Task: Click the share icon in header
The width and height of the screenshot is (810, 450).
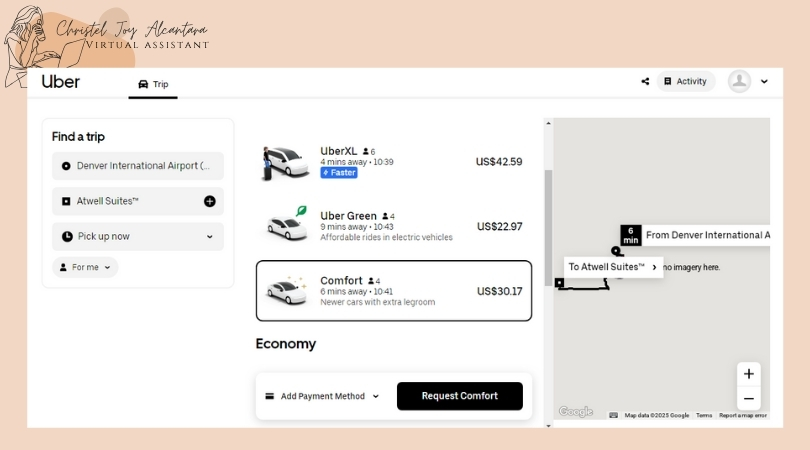Action: coord(645,82)
